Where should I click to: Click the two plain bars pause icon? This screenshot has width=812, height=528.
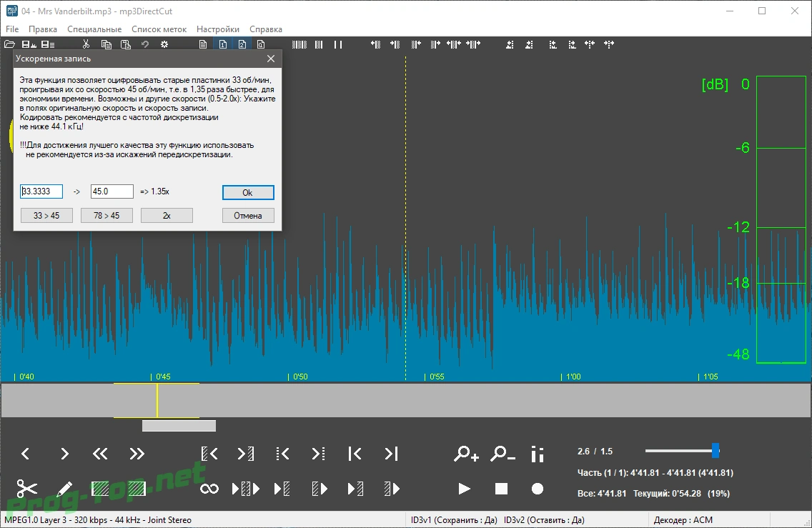point(338,44)
